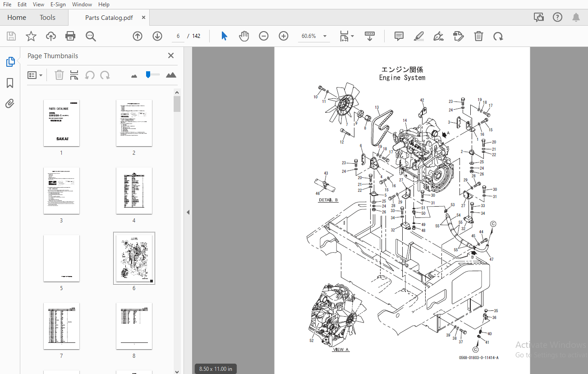
Task: Choose the Selection arrow tool
Action: click(x=224, y=36)
